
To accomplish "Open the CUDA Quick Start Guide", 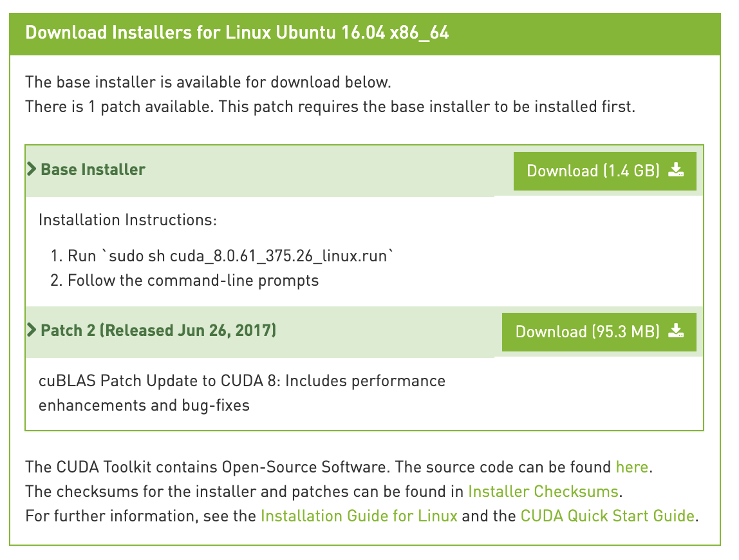I will coord(608,516).
